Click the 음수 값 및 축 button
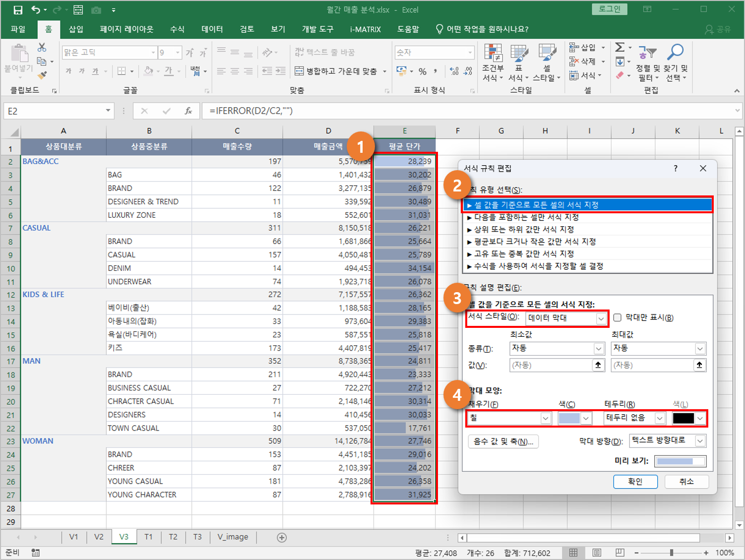Screen dimensions: 745x560 click(x=503, y=441)
